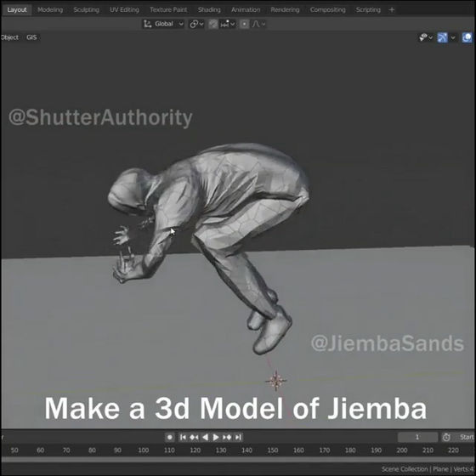
Task: Click 'Scene Collection | Plane' status text
Action: [415, 469]
